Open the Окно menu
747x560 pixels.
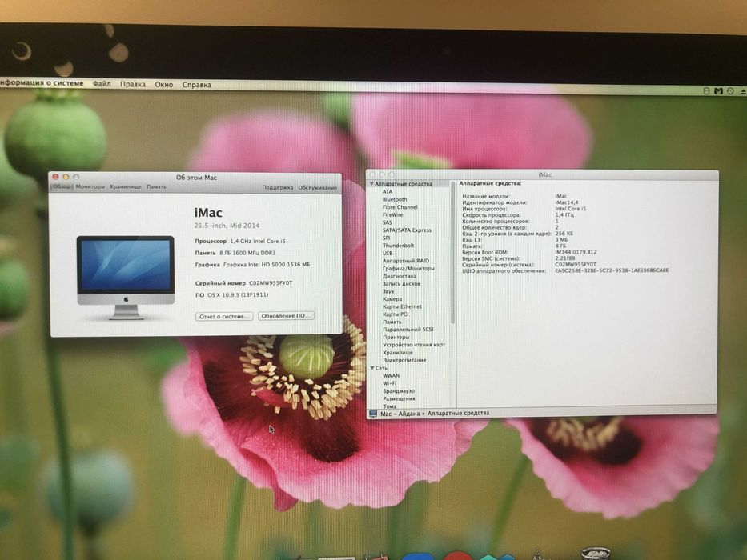coord(164,84)
